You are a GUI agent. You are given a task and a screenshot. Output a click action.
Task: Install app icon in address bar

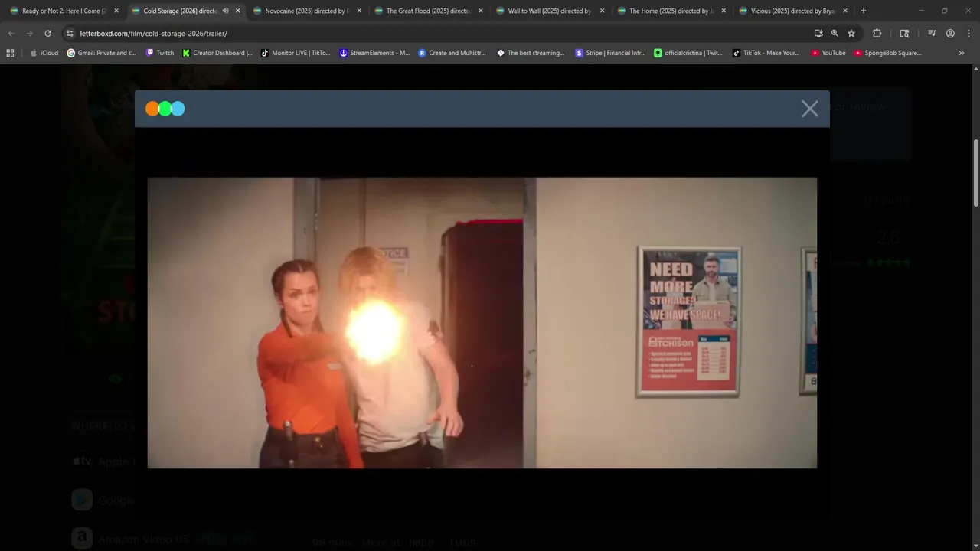click(x=818, y=34)
